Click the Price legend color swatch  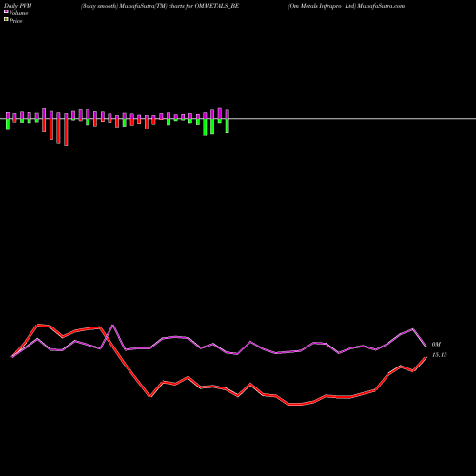[6, 19]
